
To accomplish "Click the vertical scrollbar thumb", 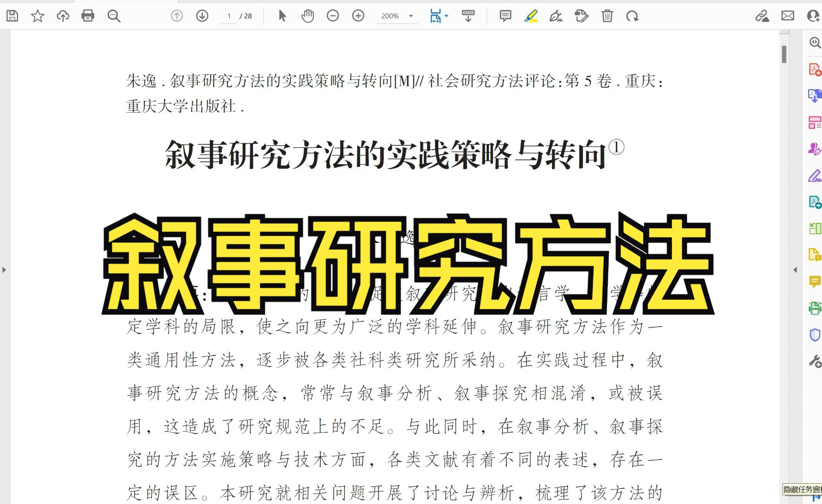I will tap(784, 54).
